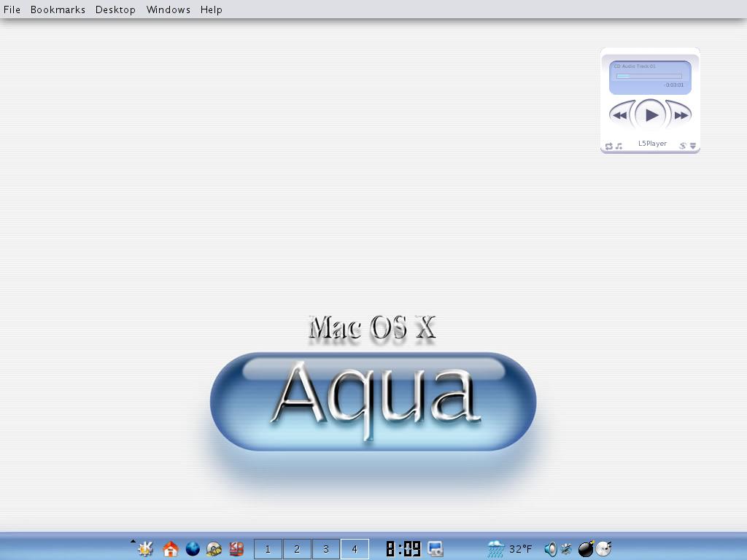Open the File menu
The height and width of the screenshot is (560, 747).
pyautogui.click(x=12, y=9)
